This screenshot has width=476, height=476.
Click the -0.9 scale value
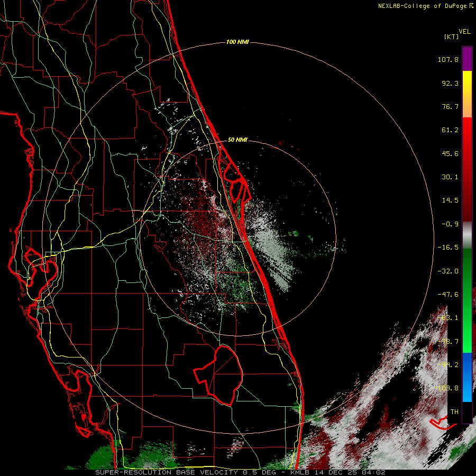point(450,224)
